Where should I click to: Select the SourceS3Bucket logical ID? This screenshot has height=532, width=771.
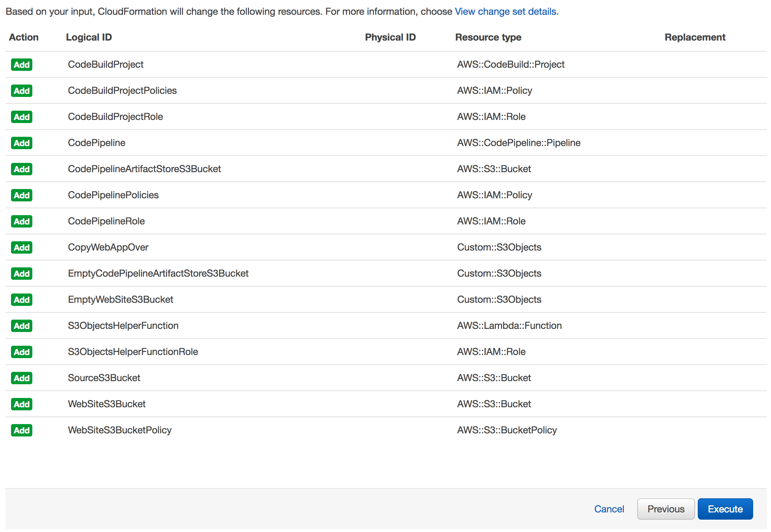pos(104,378)
